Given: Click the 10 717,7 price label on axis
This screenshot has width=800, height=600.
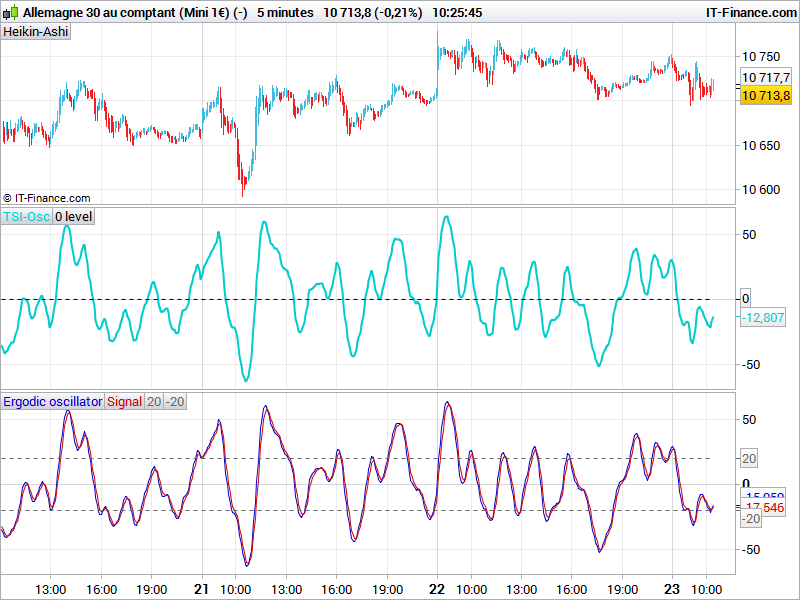Looking at the screenshot, I should (x=766, y=78).
